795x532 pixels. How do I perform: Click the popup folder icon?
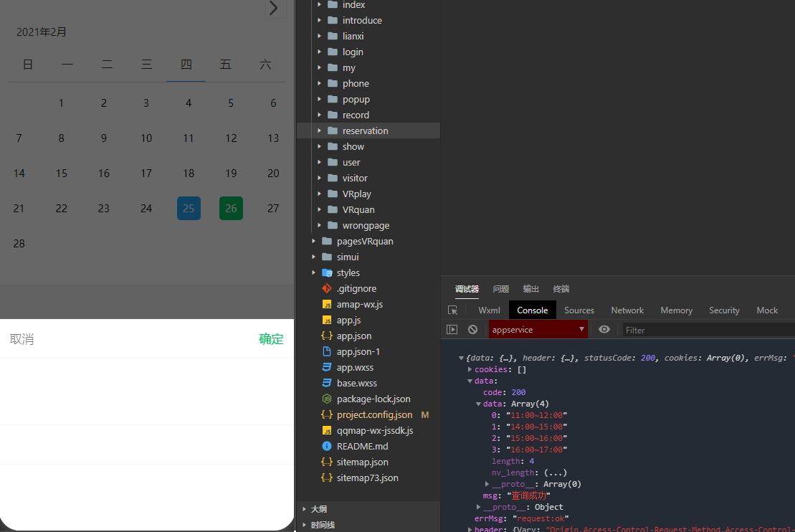point(333,99)
